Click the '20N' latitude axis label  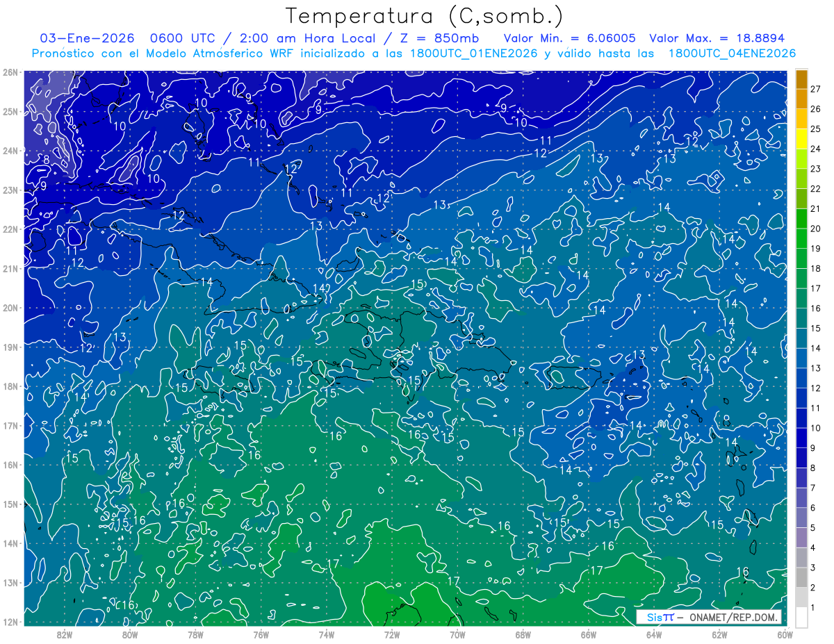click(10, 308)
